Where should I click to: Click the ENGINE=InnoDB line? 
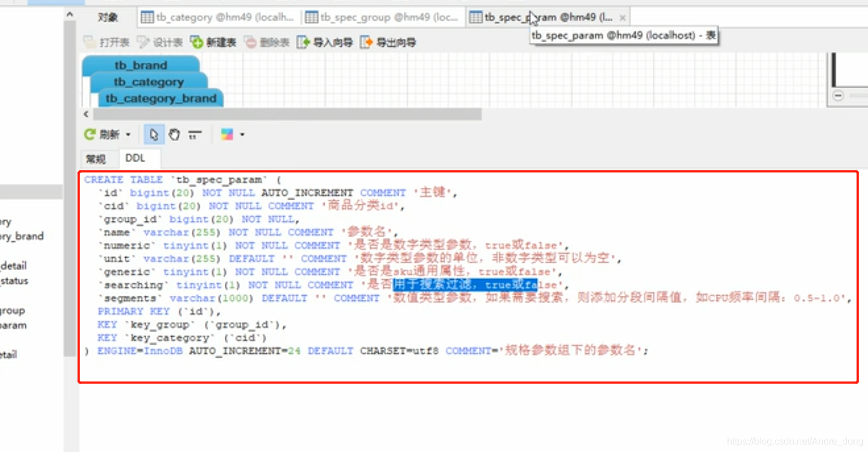pyautogui.click(x=366, y=351)
